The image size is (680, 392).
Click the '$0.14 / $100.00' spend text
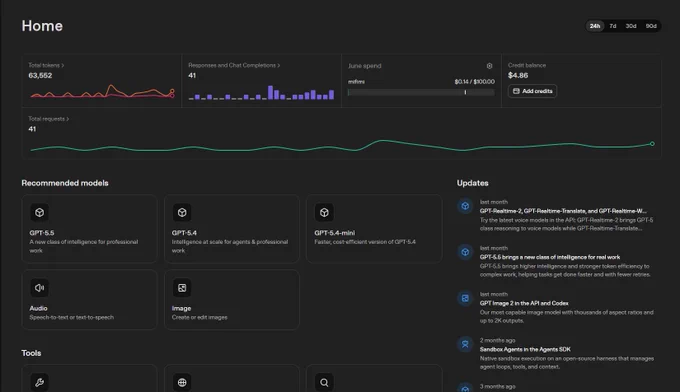coord(474,82)
